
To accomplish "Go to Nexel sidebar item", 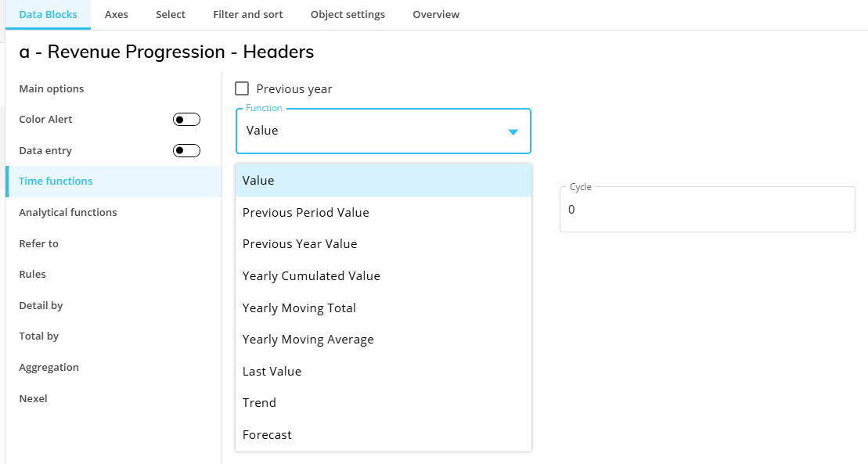I will (33, 398).
